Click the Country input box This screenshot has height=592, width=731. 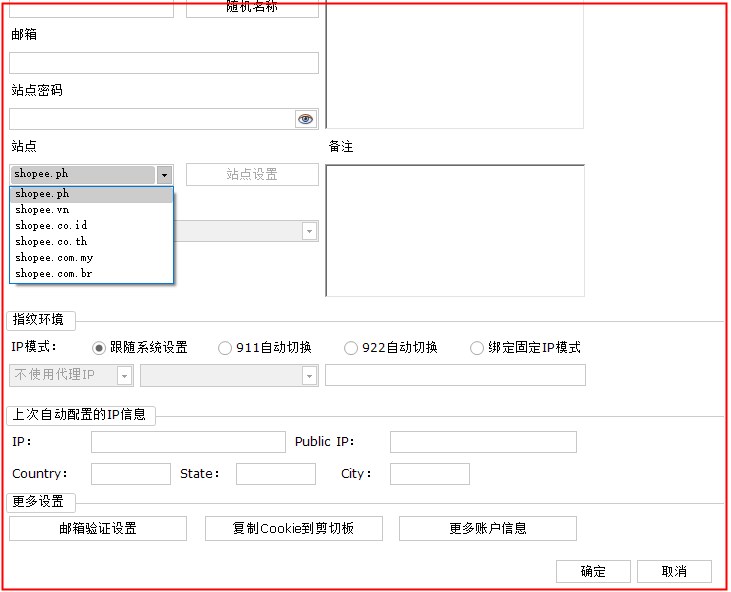131,474
